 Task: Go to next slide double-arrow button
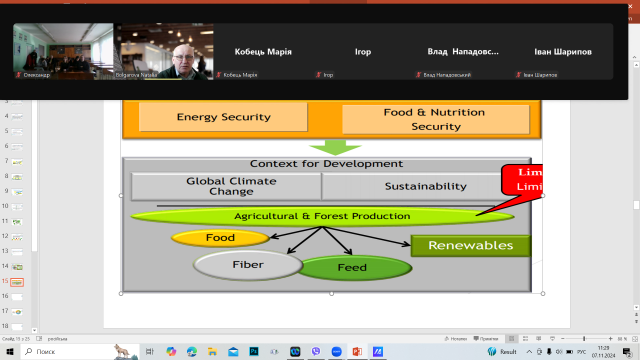[636, 322]
